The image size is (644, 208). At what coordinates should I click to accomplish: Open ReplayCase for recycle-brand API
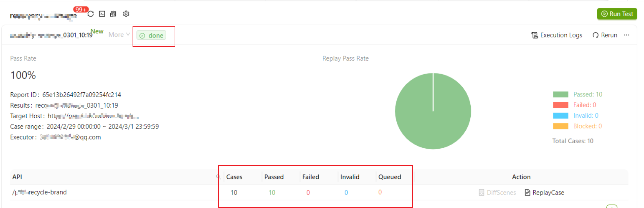point(544,192)
